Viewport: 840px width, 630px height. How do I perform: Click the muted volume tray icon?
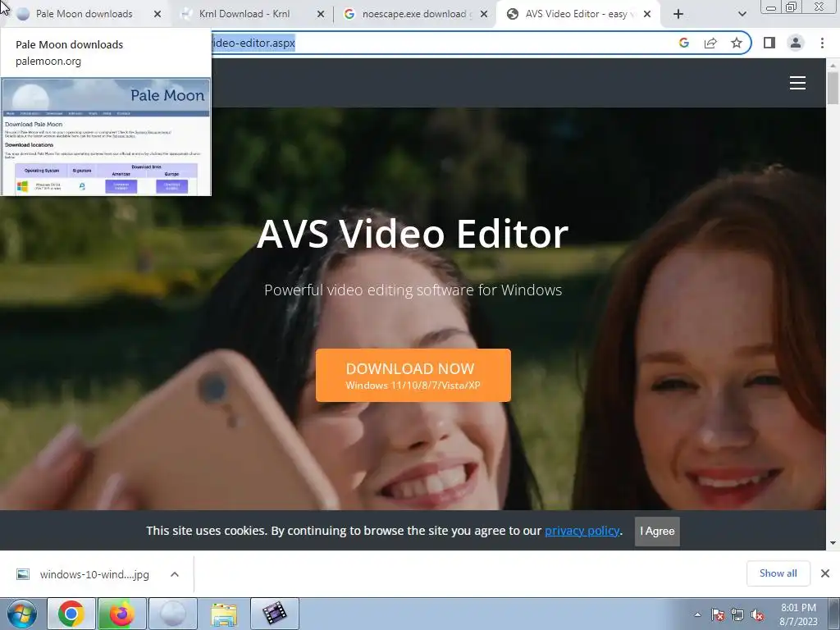click(x=757, y=614)
